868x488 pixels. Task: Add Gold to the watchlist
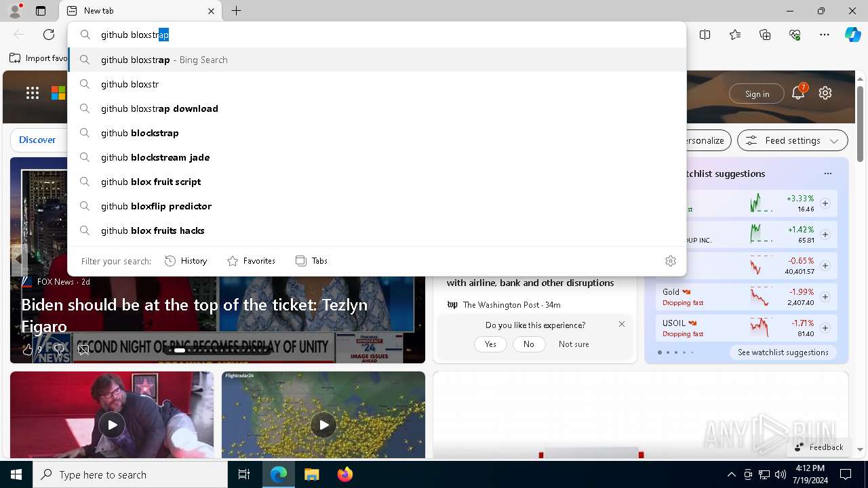825,297
